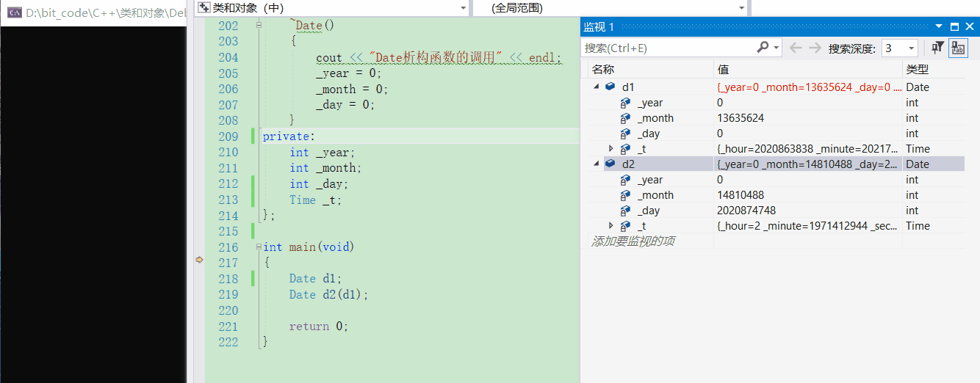Click the _day field icon under d2
The image size is (980, 383).
point(626,211)
